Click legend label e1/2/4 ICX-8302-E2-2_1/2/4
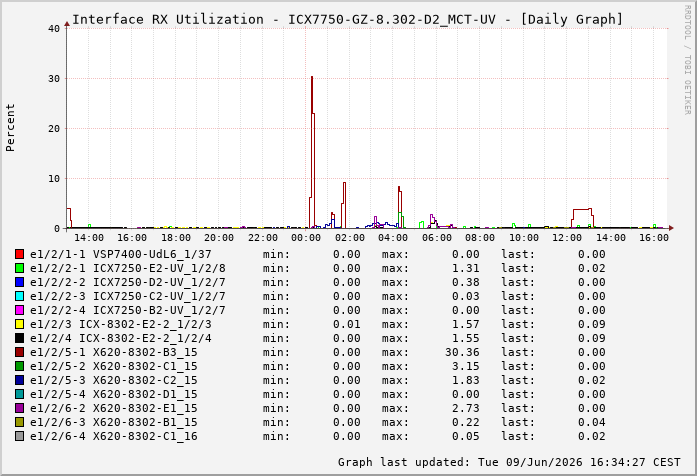 point(121,338)
